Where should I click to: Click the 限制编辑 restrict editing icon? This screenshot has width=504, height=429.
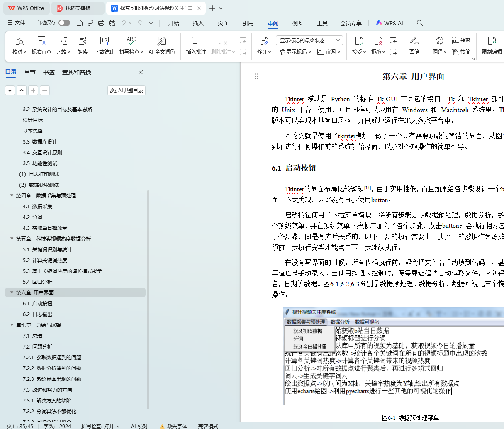click(x=492, y=41)
